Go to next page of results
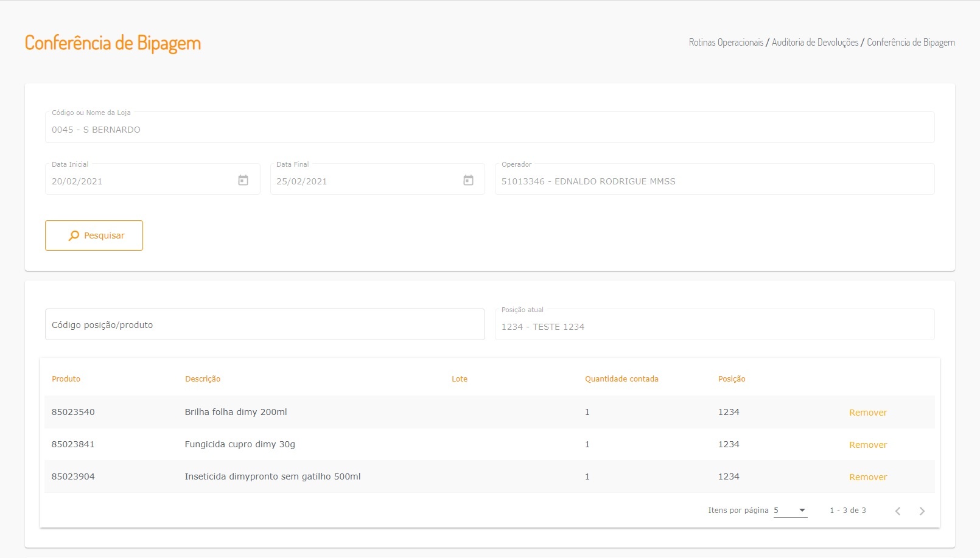This screenshot has width=980, height=558. point(922,511)
